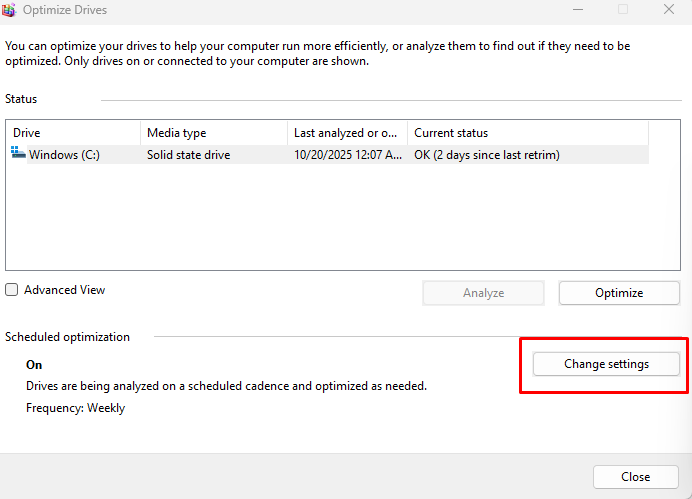Click the 10/20/2025 last analyzed date cell
Screen dimensions: 692x499
pos(347,155)
